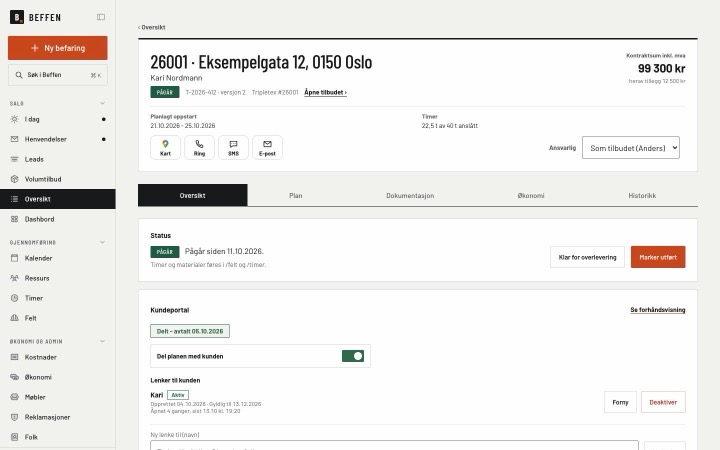Viewport: 720px width, 450px height.
Task: Click the Kostnader icon
Action: [x=15, y=357]
